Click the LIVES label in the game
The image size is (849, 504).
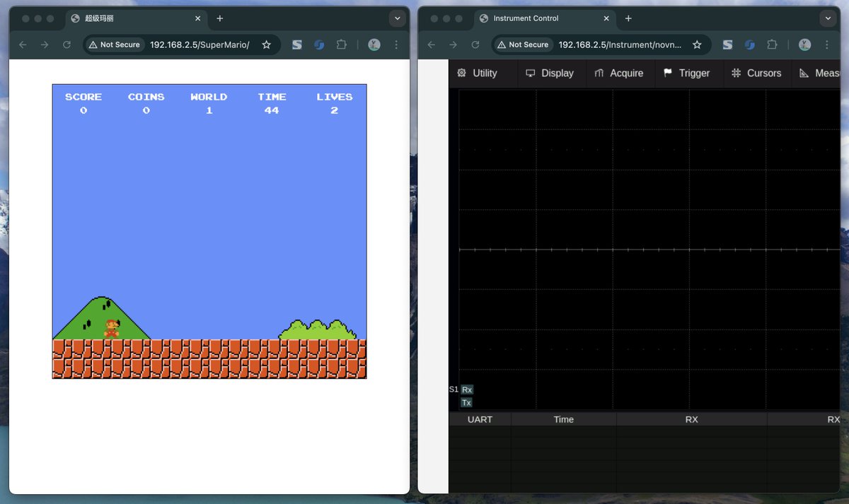point(335,97)
